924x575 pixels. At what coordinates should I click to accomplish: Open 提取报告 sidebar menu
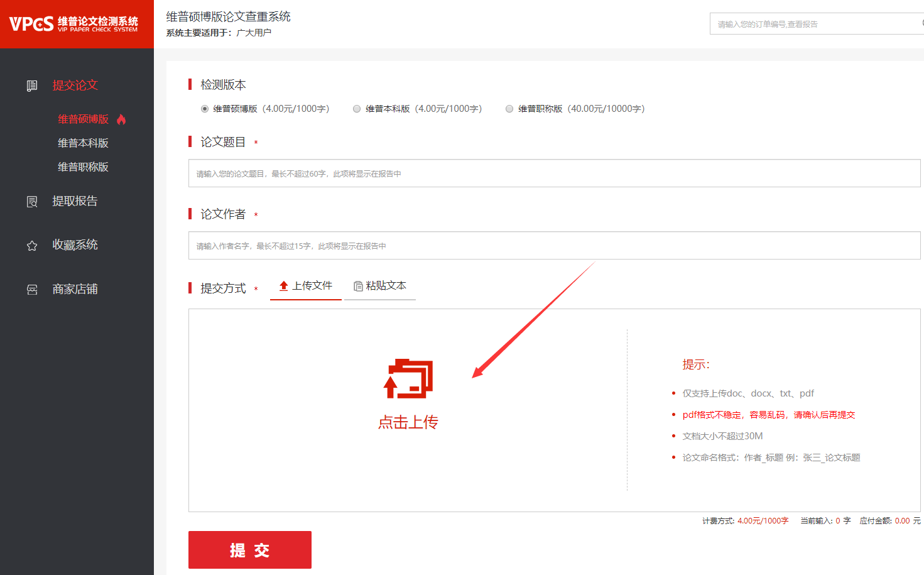75,201
